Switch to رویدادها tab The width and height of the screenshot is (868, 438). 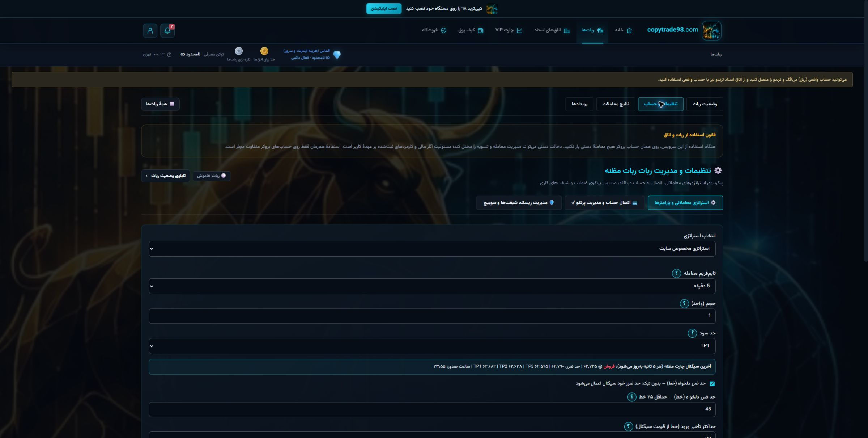(579, 104)
